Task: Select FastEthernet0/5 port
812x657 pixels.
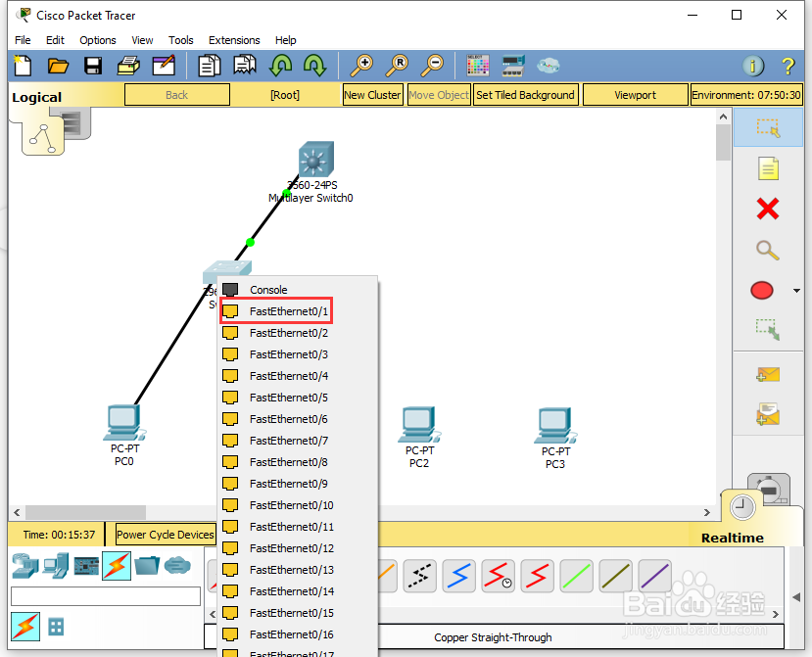Action: point(298,398)
